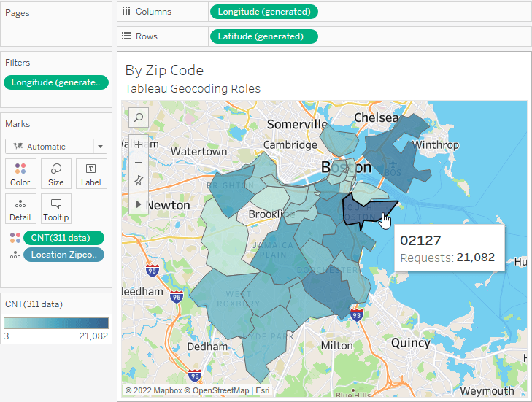
Task: Click the Winthrop map label
Action: 435,145
